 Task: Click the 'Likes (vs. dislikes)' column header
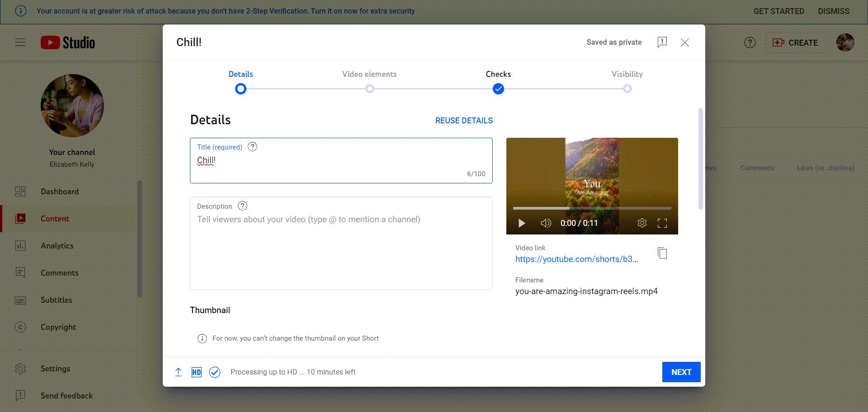click(x=826, y=168)
